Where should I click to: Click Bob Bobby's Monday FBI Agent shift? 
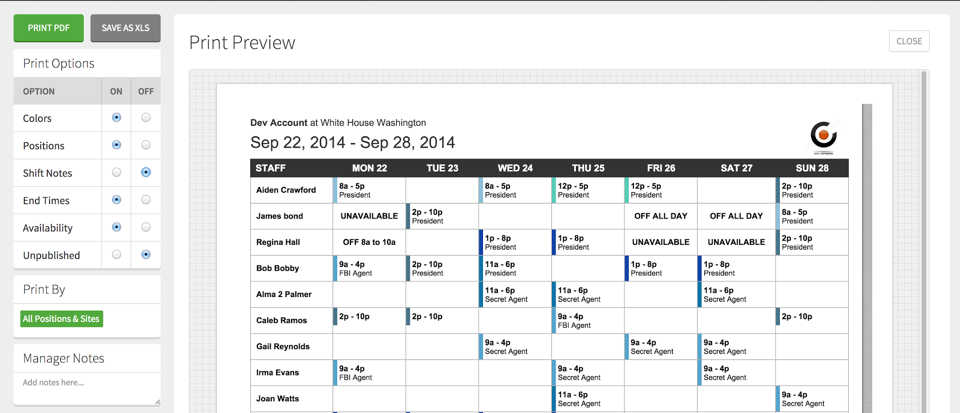click(x=369, y=269)
